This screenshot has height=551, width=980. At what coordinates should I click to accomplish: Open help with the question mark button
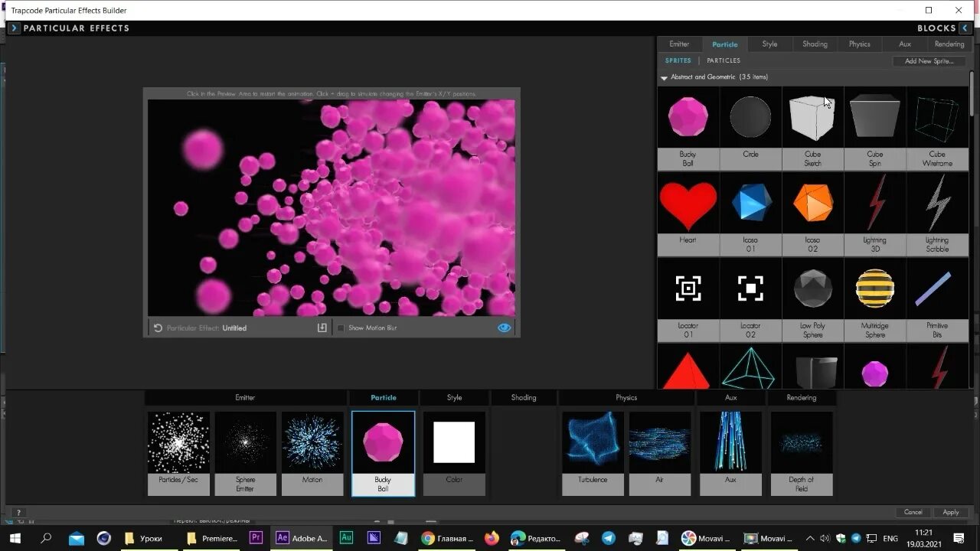coord(18,513)
